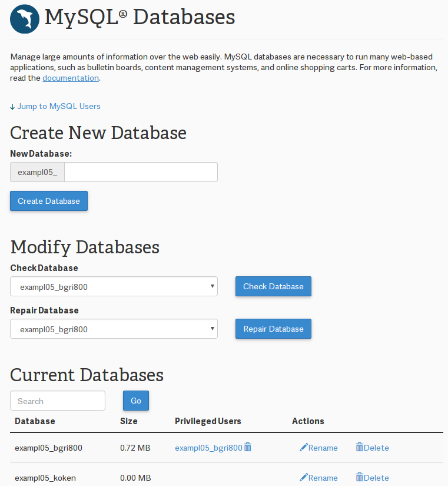
Task: Click down arrow icon beside Jump to MySQL Users
Action: [x=12, y=107]
